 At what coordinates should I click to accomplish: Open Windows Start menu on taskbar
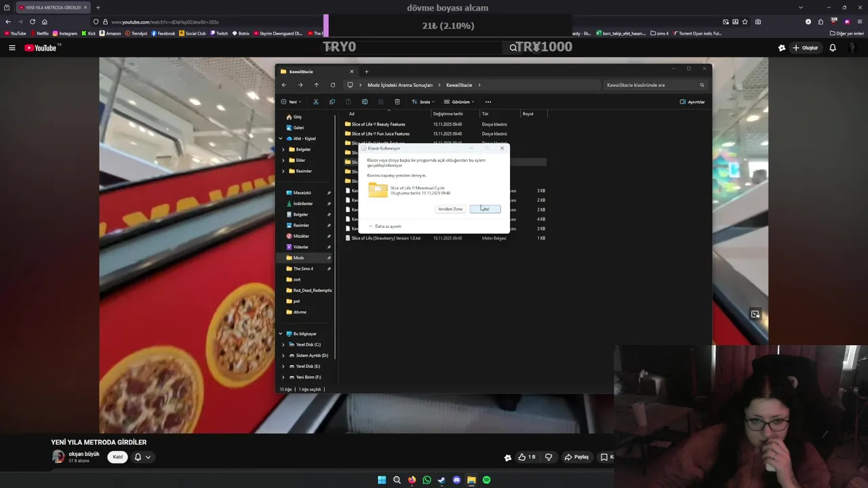pyautogui.click(x=382, y=480)
